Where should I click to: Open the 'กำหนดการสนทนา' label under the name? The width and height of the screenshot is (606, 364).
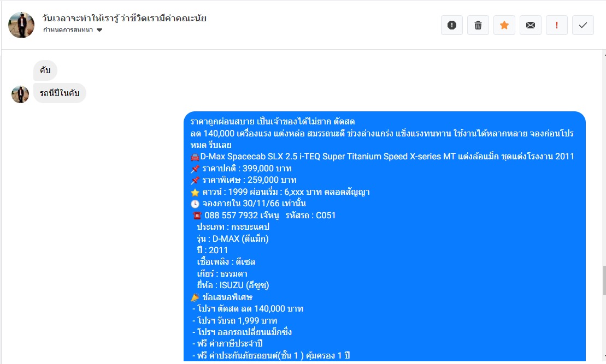click(x=68, y=29)
